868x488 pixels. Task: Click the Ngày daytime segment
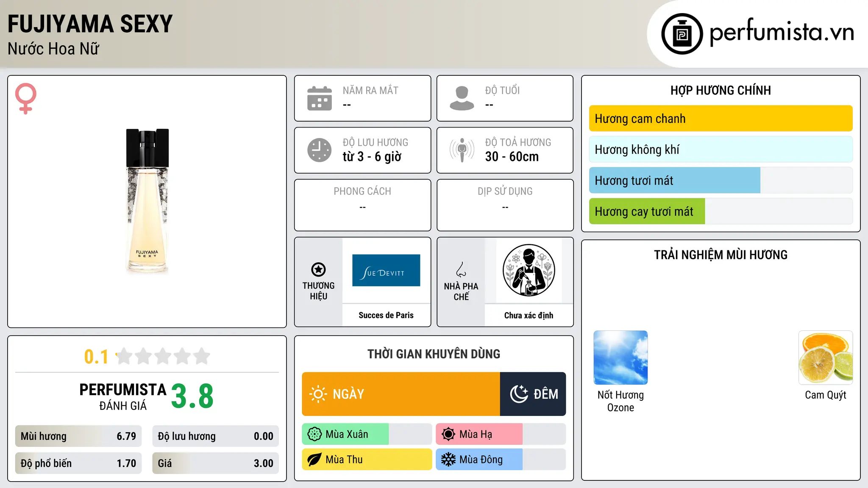(401, 394)
